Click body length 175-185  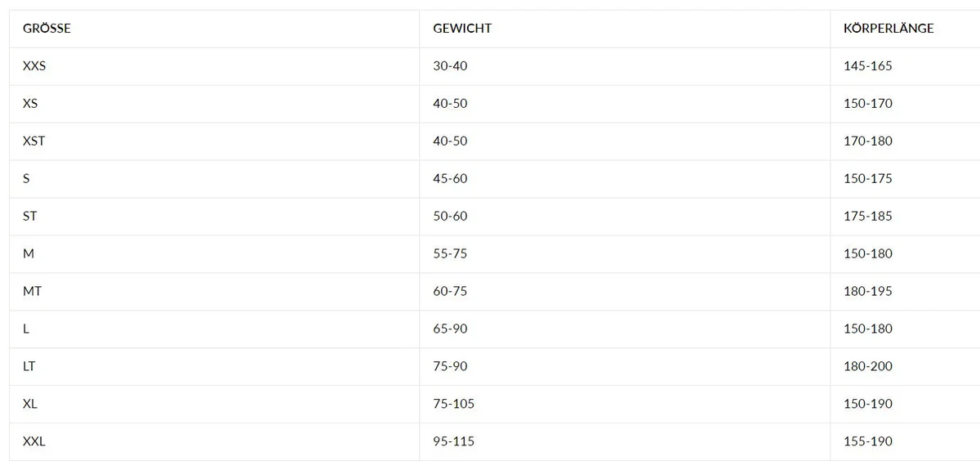tap(868, 217)
